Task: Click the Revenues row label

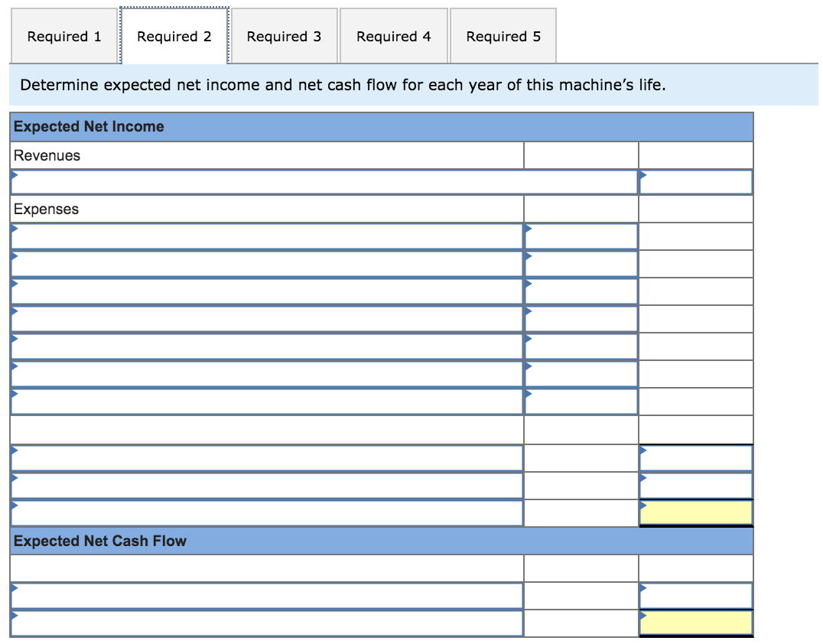Action: (47, 155)
